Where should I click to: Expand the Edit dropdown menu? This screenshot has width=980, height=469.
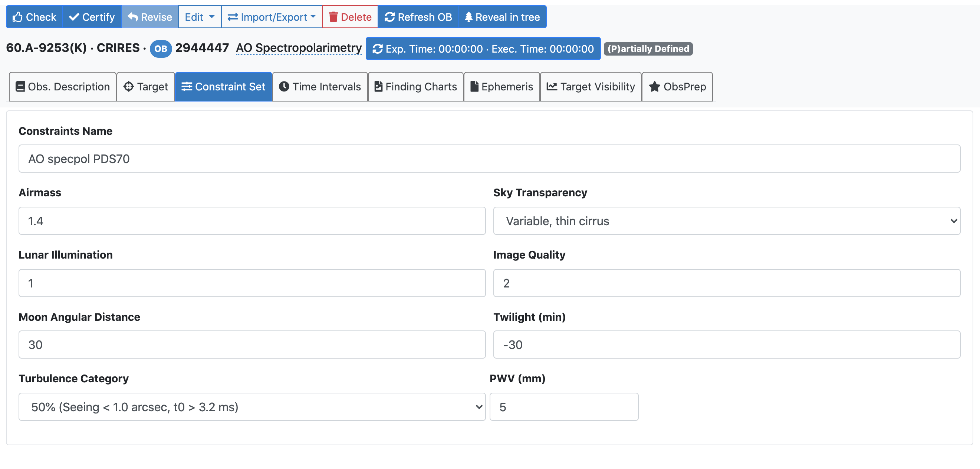(x=199, y=17)
